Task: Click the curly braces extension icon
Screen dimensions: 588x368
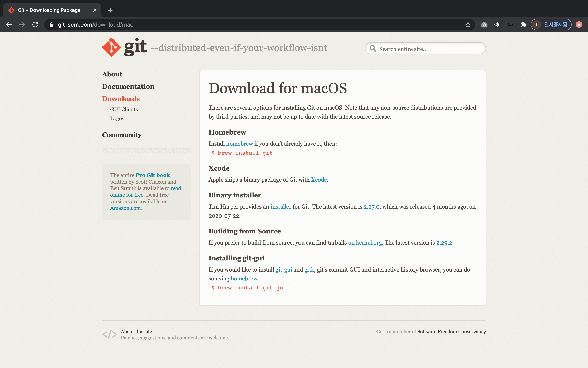Action: (x=510, y=25)
